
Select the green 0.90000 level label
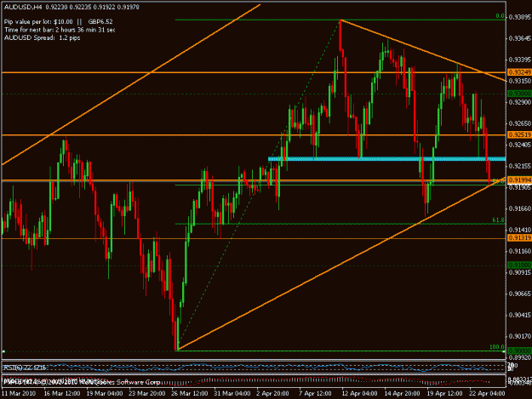point(519,351)
